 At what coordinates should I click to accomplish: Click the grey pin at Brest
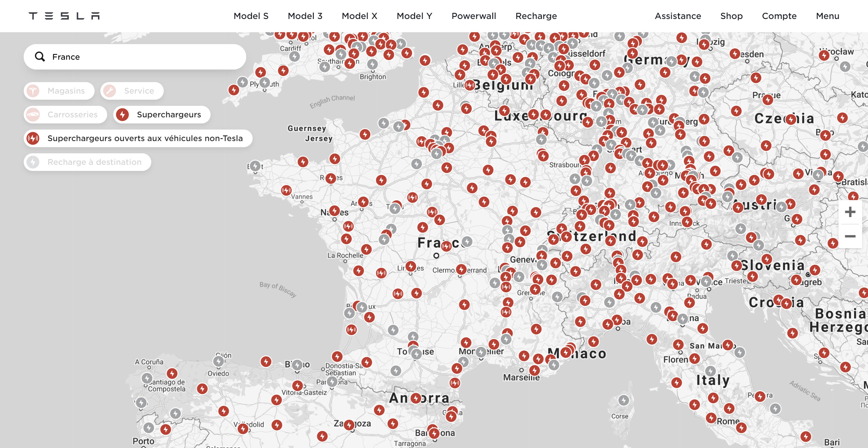click(x=255, y=166)
